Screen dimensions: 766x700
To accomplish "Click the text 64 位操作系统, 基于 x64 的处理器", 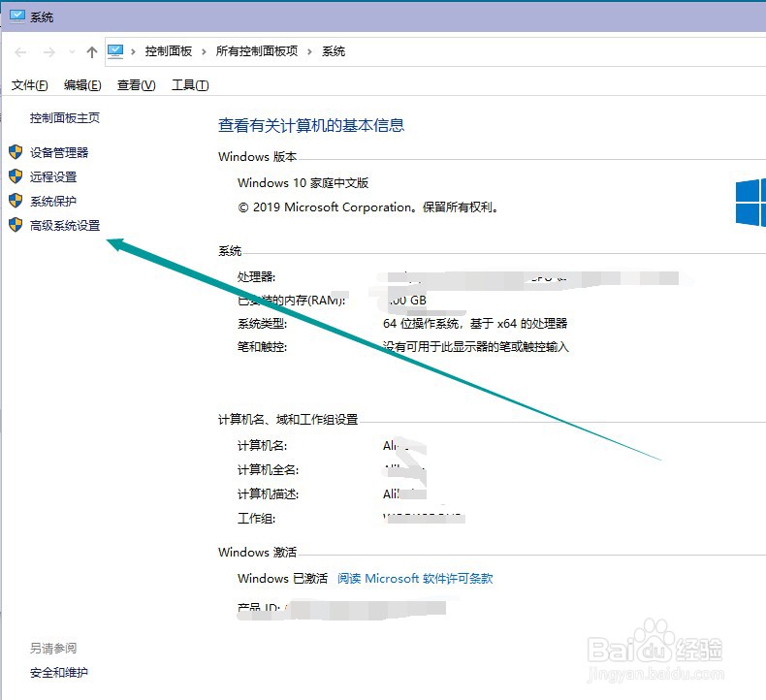I will (x=475, y=324).
